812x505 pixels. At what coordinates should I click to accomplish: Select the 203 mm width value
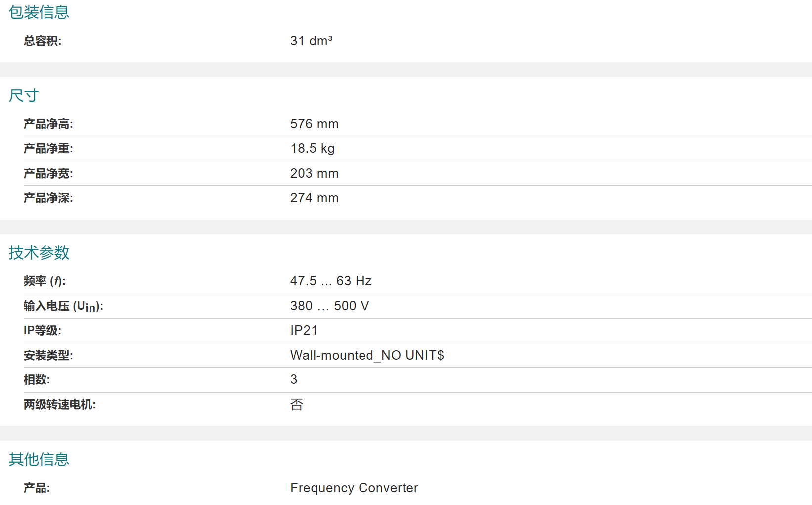[x=315, y=173]
